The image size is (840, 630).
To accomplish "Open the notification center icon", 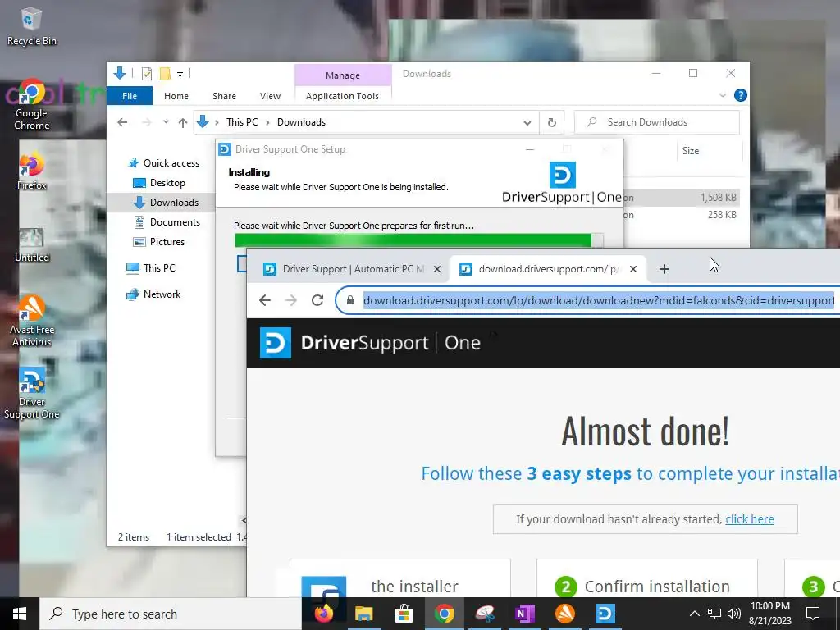I will click(x=813, y=614).
